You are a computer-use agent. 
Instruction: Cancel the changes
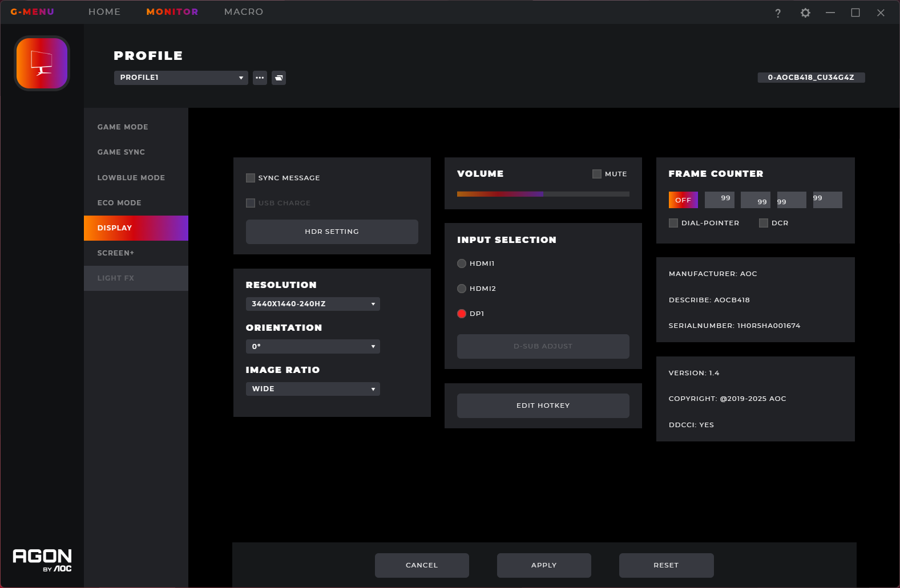(x=422, y=565)
